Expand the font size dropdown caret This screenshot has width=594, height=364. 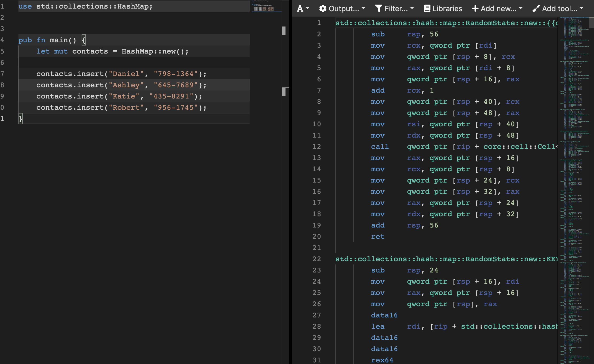pyautogui.click(x=307, y=8)
